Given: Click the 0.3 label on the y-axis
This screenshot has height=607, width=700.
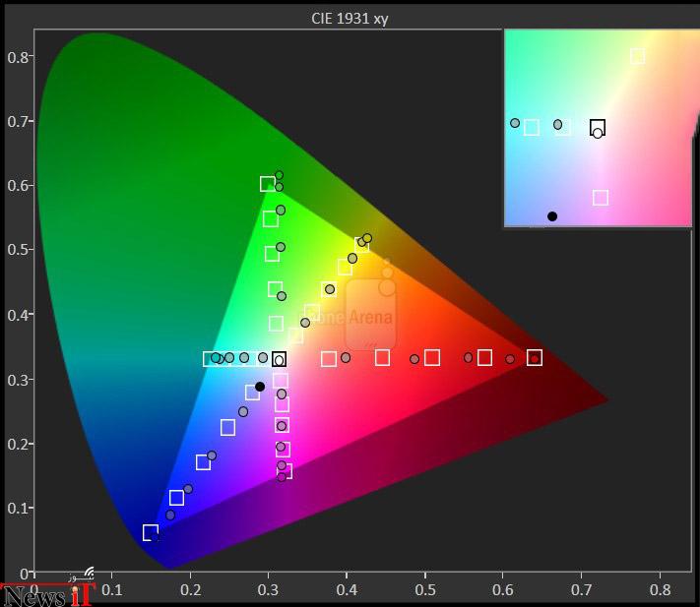Looking at the screenshot, I should click(18, 380).
